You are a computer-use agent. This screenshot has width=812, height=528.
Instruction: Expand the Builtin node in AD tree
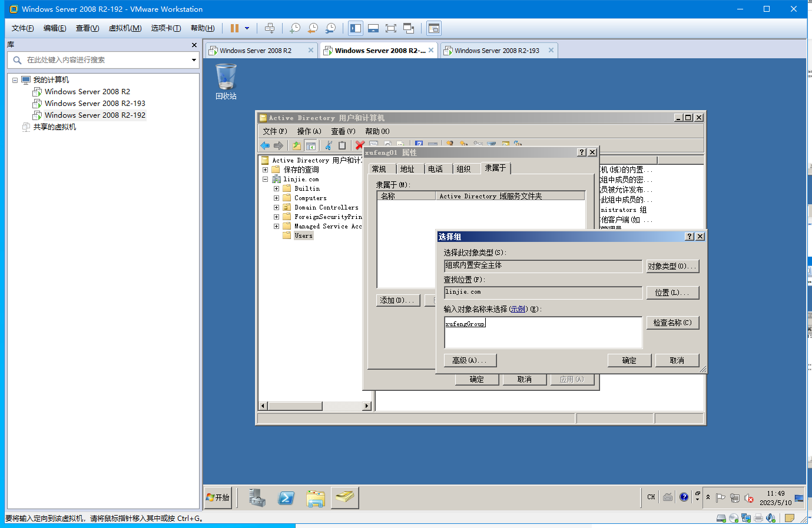pyautogui.click(x=276, y=189)
